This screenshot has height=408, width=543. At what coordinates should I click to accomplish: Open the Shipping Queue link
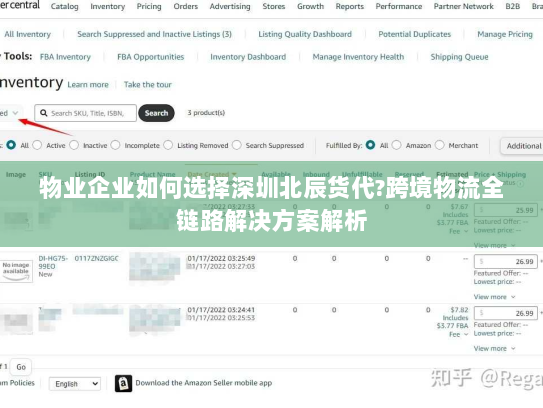coord(459,57)
